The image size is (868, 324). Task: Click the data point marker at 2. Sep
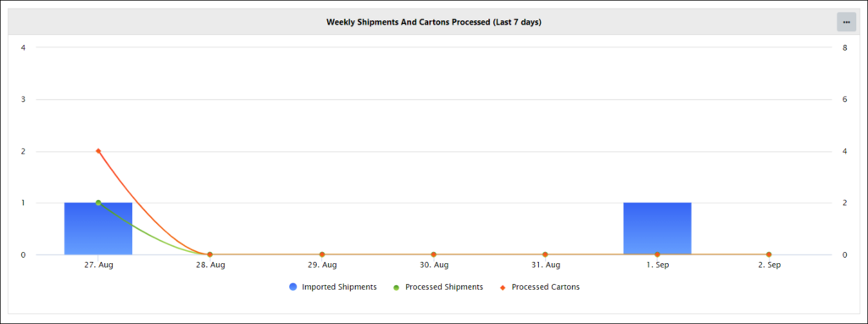[x=769, y=254]
